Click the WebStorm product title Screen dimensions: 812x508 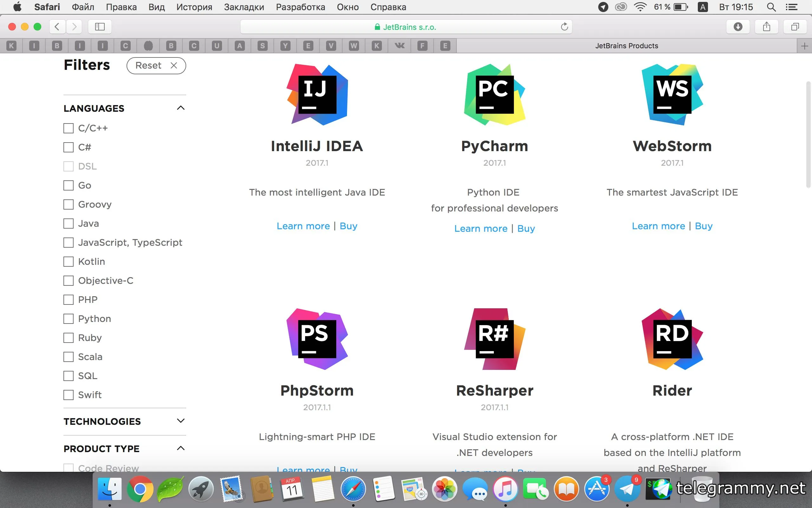(672, 146)
